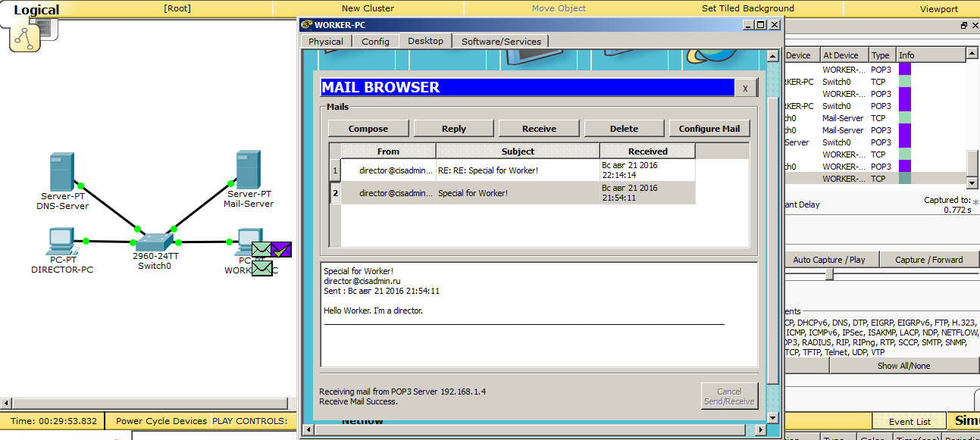Click the Receive mail button

click(539, 129)
